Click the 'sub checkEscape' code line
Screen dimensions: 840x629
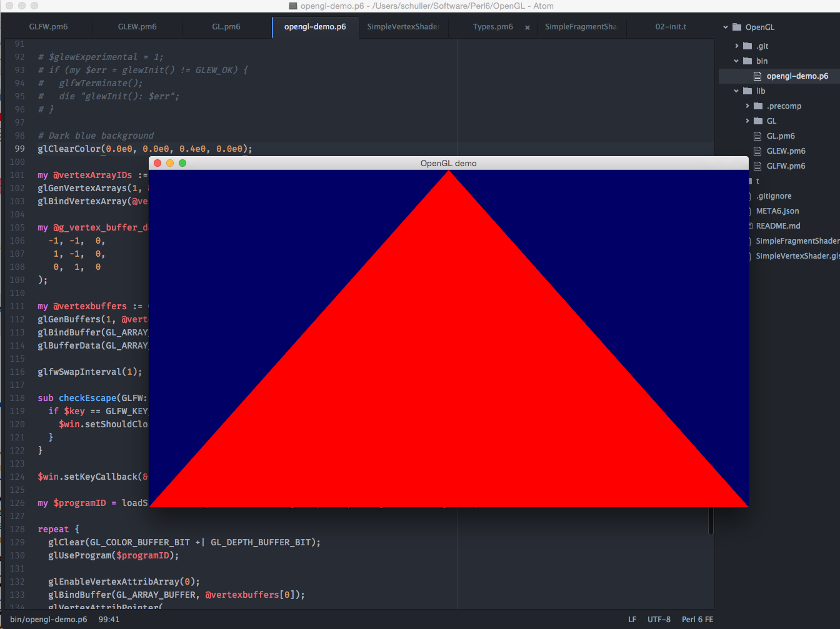click(x=92, y=398)
